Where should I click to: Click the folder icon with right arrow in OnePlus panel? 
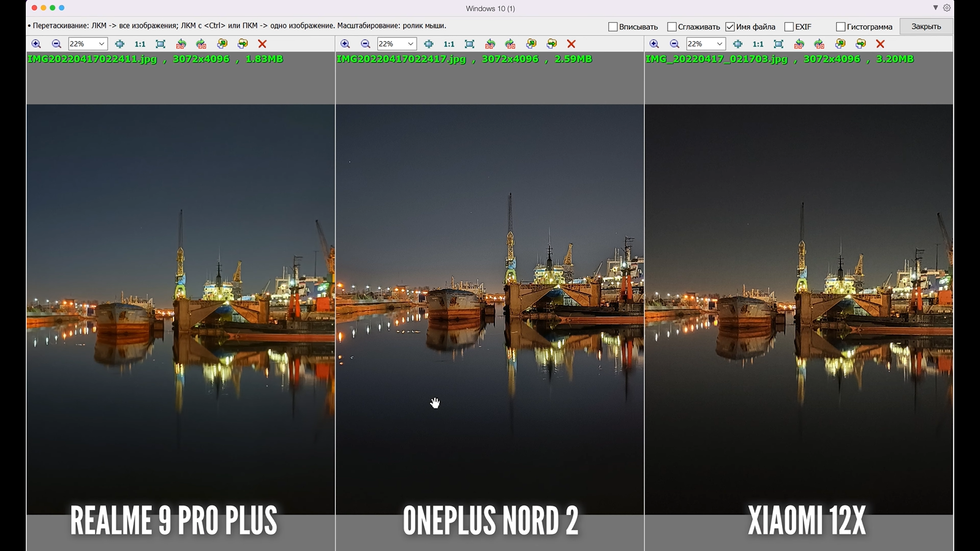[552, 44]
